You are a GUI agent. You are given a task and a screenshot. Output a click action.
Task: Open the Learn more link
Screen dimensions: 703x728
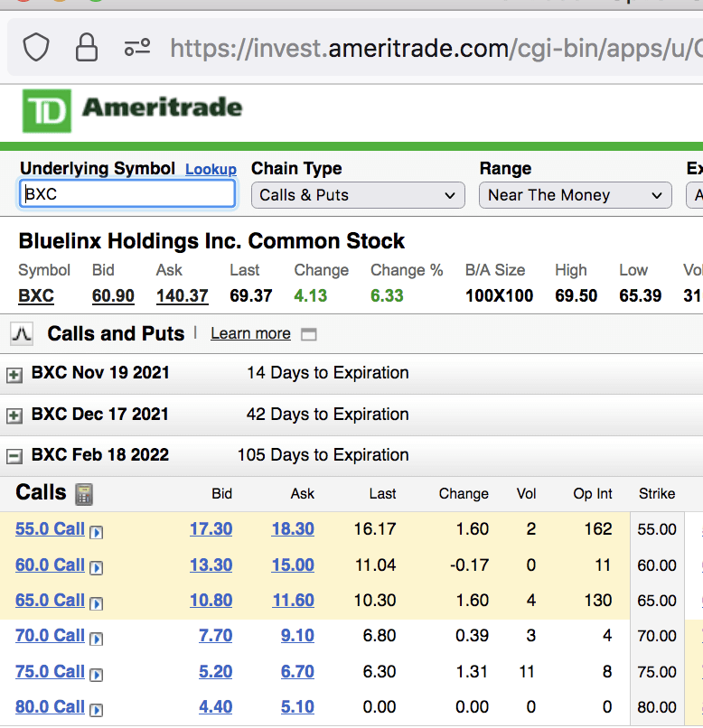click(x=250, y=334)
